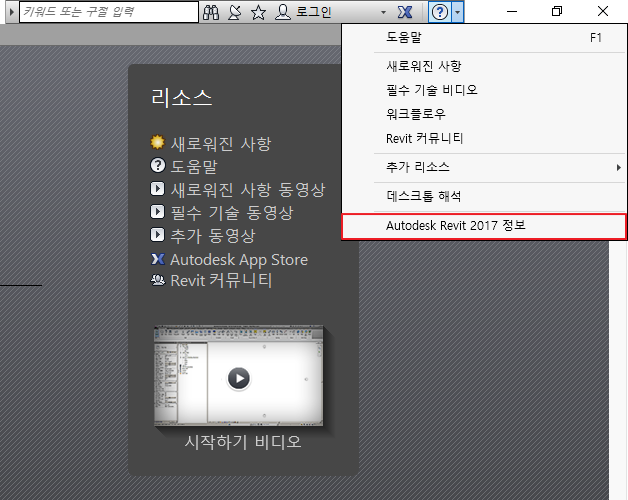
Task: Play the getting started video thumbnail
Action: tap(239, 377)
